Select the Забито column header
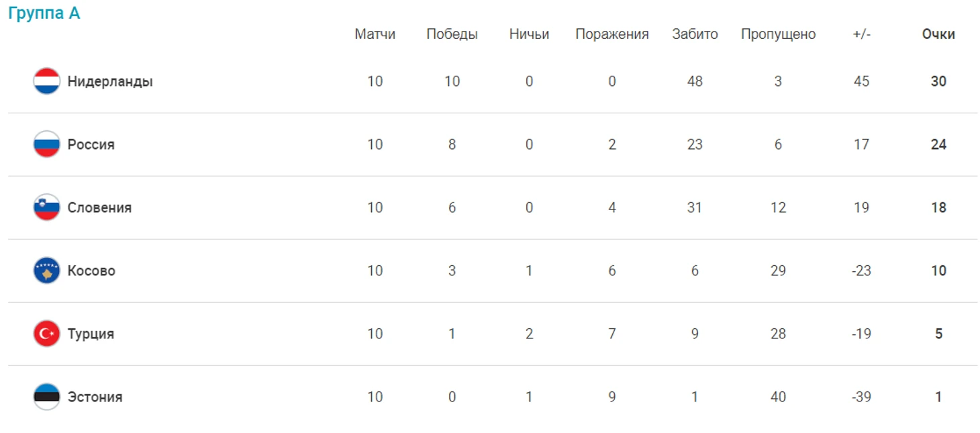This screenshot has height=433, width=980. click(695, 34)
